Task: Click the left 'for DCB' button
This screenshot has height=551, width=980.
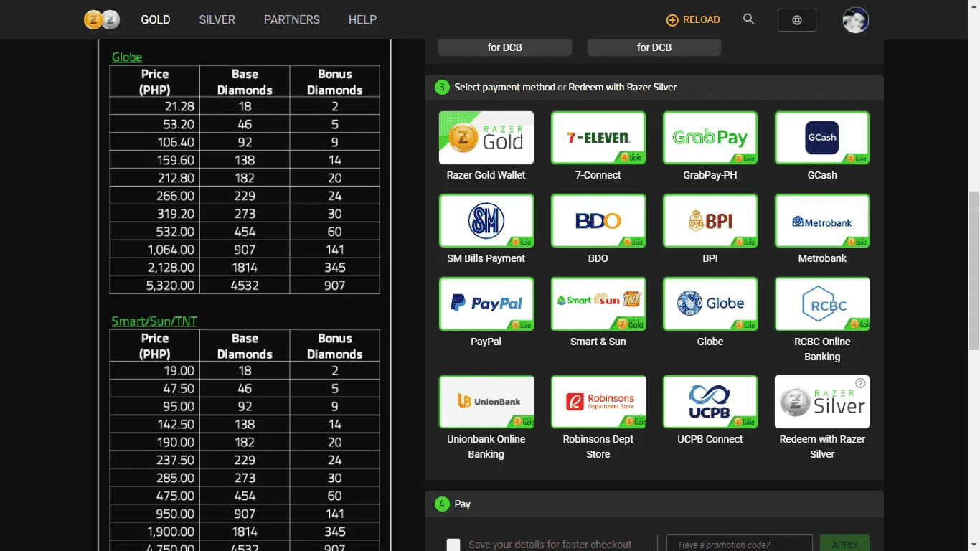Action: point(505,47)
